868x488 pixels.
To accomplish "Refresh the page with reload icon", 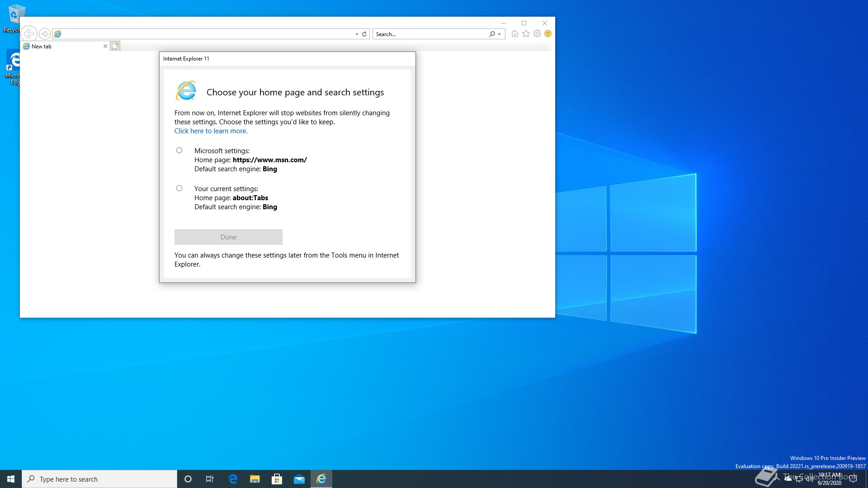I will 364,34.
